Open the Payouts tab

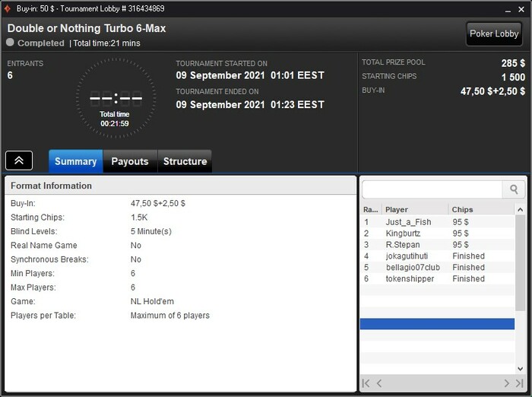pos(130,161)
